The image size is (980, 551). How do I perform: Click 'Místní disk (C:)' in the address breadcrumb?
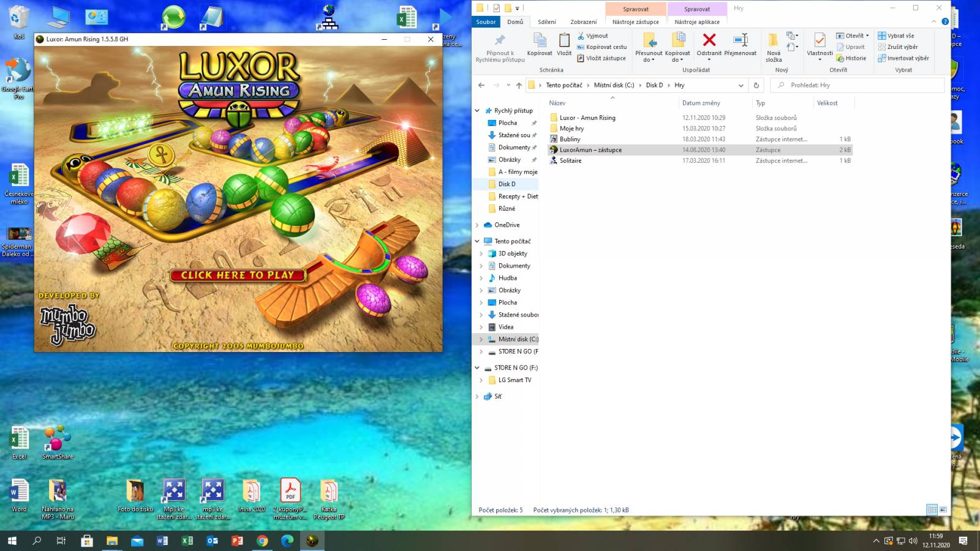[614, 85]
